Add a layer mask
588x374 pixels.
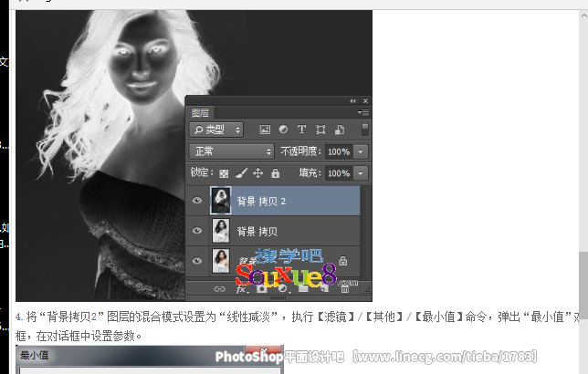(262, 288)
